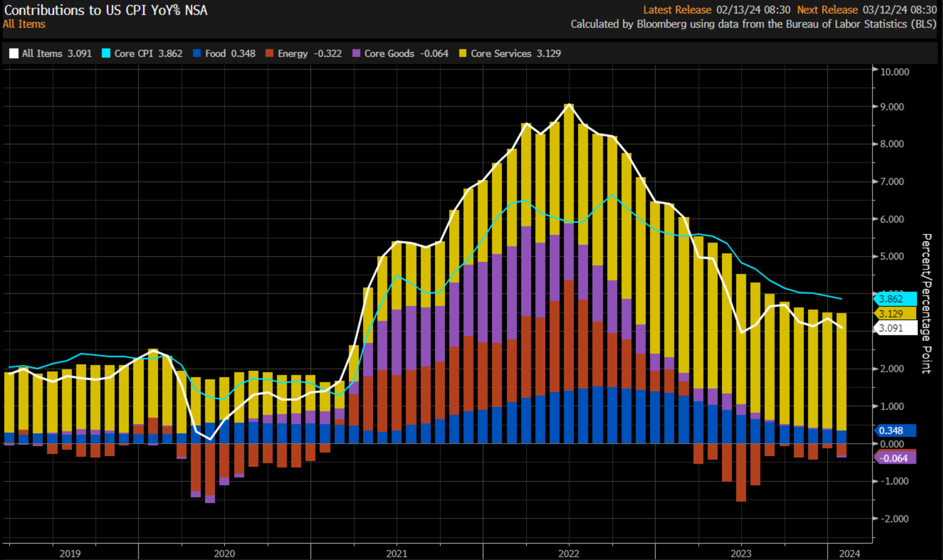The height and width of the screenshot is (560, 943).
Task: Click the cyan Core CPI legend swatch
Action: coord(106,54)
